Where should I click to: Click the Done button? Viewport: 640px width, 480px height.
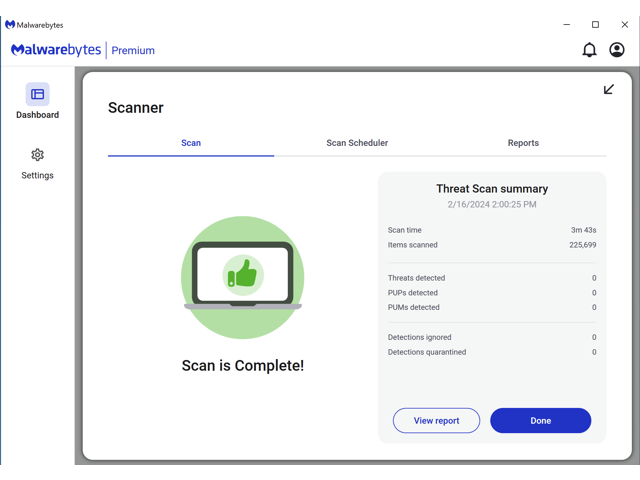point(540,420)
